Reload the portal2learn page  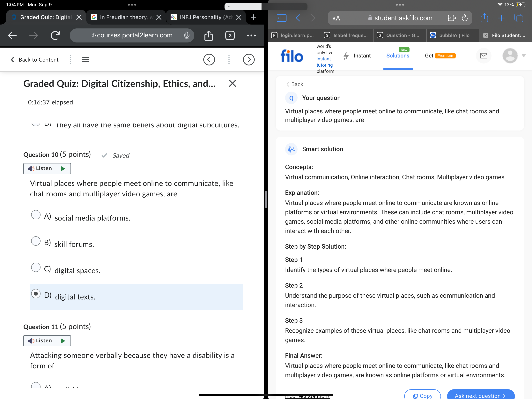[55, 35]
